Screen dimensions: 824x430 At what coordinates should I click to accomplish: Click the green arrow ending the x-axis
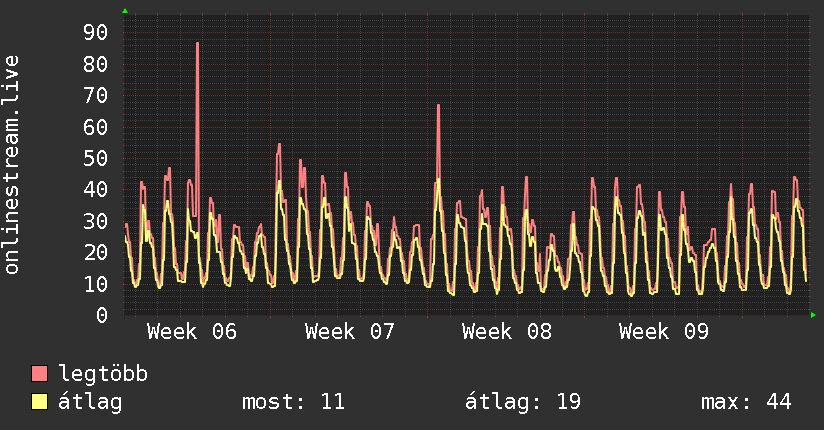813,315
